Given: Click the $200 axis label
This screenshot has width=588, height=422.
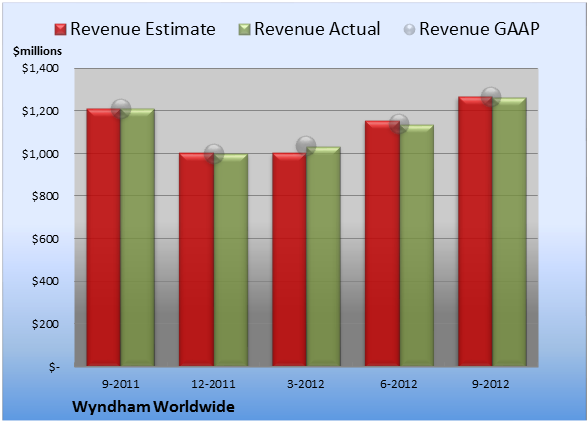Looking at the screenshot, I should tap(45, 324).
